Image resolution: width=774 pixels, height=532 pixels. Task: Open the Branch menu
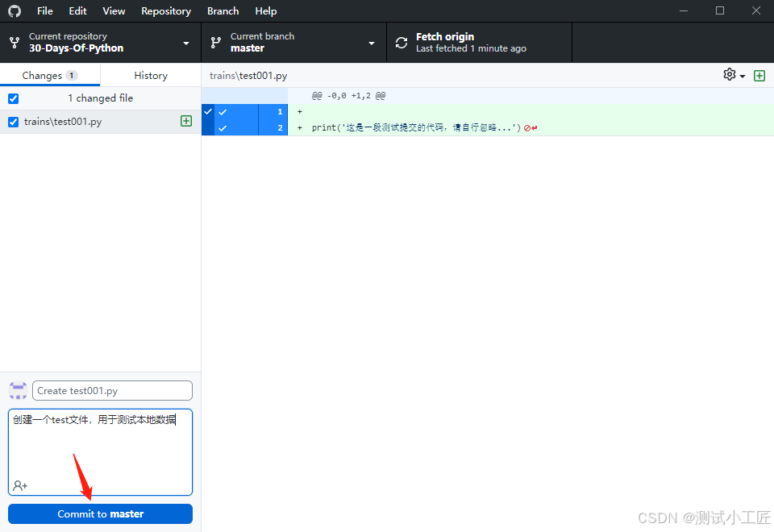pyautogui.click(x=223, y=10)
